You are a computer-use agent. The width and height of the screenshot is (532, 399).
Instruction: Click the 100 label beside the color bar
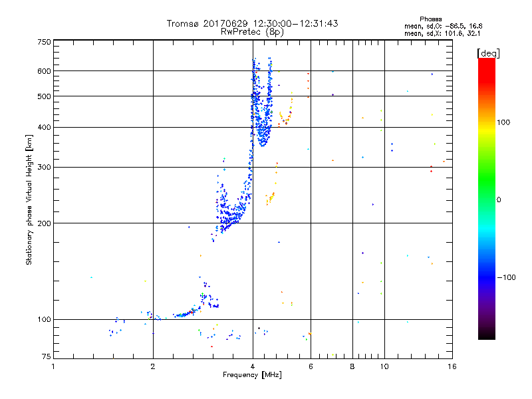point(503,122)
